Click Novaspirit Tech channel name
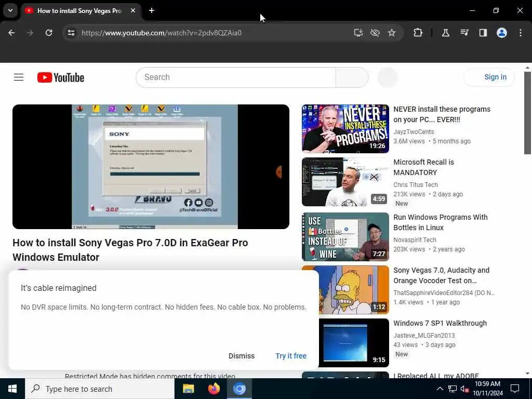This screenshot has height=399, width=532. [x=415, y=240]
